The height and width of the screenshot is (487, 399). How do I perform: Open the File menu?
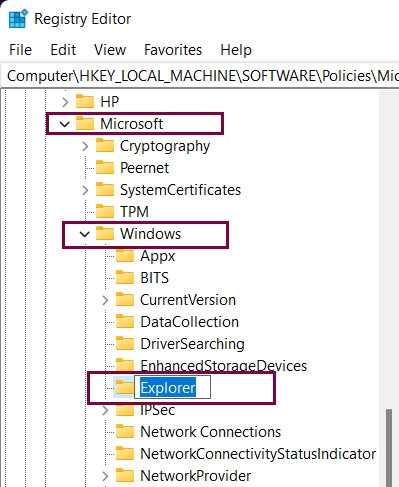click(x=20, y=50)
